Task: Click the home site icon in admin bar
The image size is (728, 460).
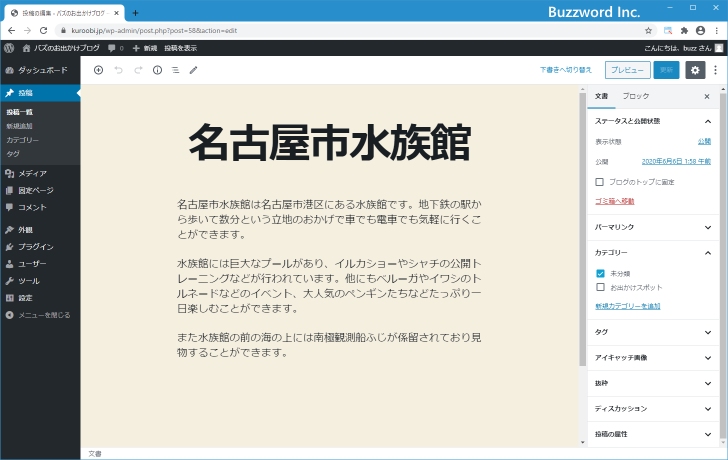Action: point(26,48)
